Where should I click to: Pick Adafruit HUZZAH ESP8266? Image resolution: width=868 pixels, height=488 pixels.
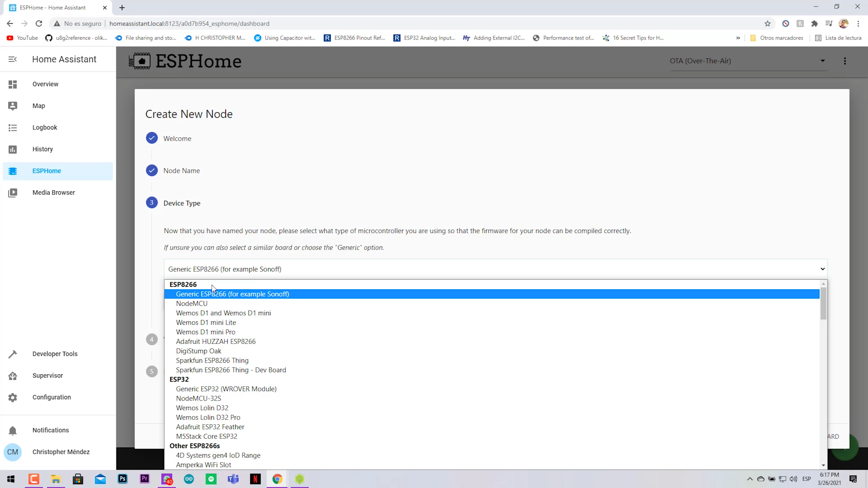tap(492, 342)
